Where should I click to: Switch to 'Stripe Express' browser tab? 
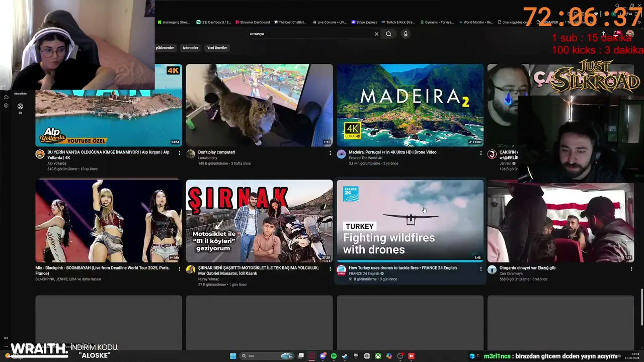[364, 22]
